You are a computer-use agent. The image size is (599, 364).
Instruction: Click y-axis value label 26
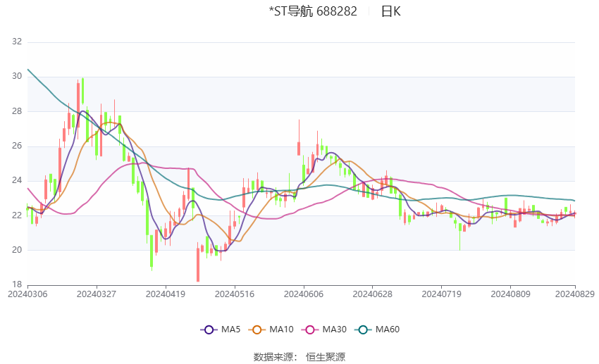pos(17,146)
